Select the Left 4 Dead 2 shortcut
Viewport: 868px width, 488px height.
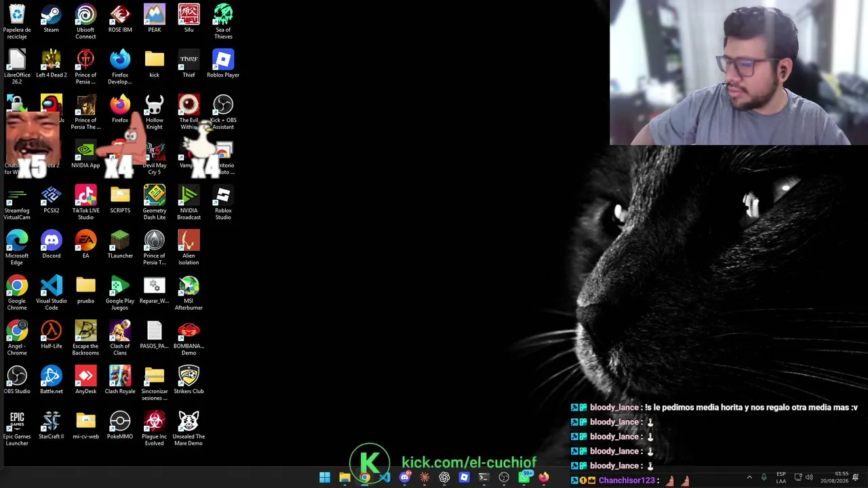(x=51, y=64)
